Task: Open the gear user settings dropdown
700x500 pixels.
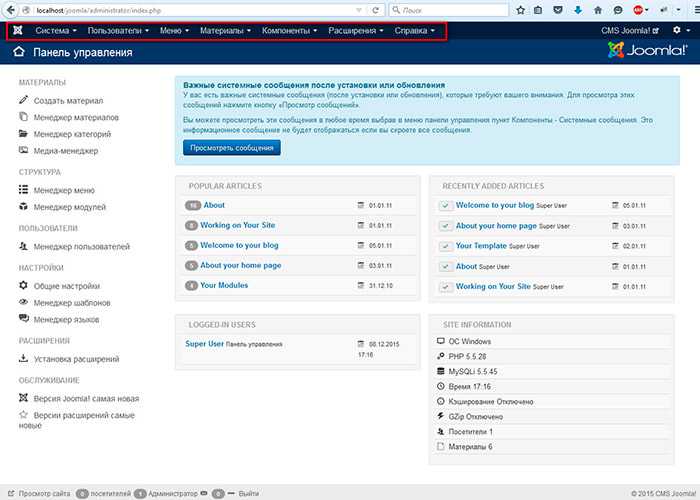Action: pos(681,30)
